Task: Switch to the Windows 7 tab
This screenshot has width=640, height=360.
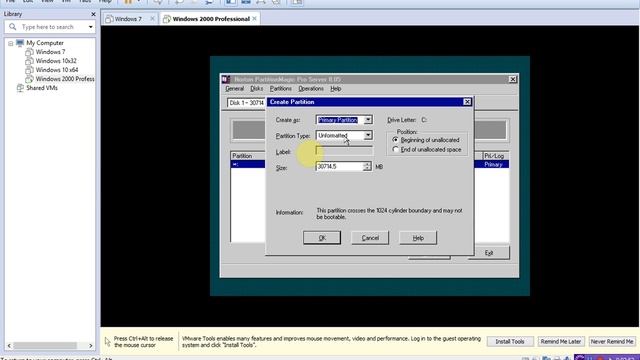Action: (x=128, y=19)
